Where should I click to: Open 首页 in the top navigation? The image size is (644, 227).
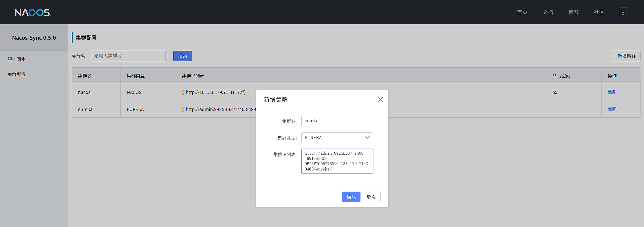[522, 12]
